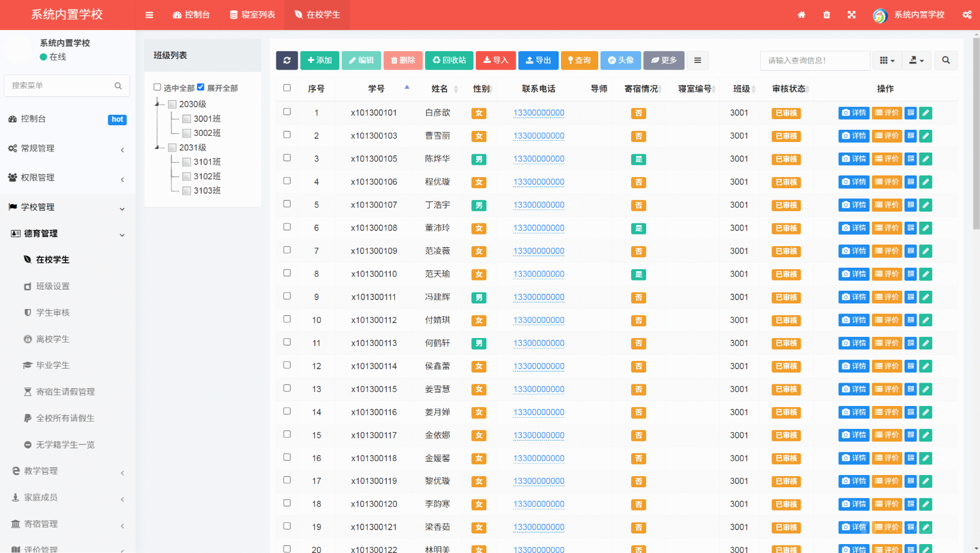Switch to the 寝室列表 tab
Image resolution: width=980 pixels, height=553 pixels.
coord(253,15)
